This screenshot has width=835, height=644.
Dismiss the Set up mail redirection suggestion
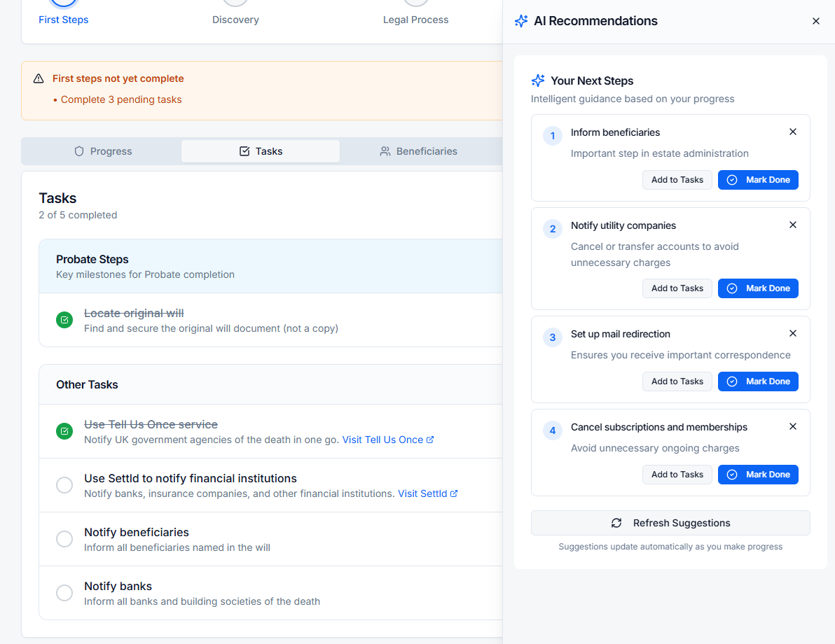pyautogui.click(x=792, y=333)
